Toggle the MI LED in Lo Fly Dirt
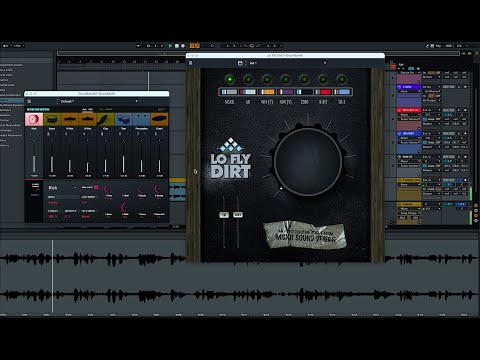 [x=248, y=79]
